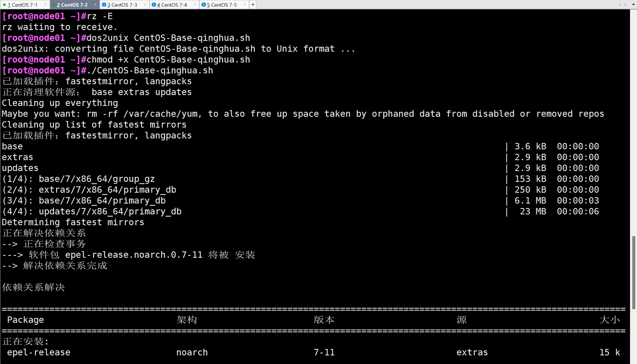The width and height of the screenshot is (637, 364).
Task: Click the scrollbar track above the thumb
Action: [x=634, y=125]
